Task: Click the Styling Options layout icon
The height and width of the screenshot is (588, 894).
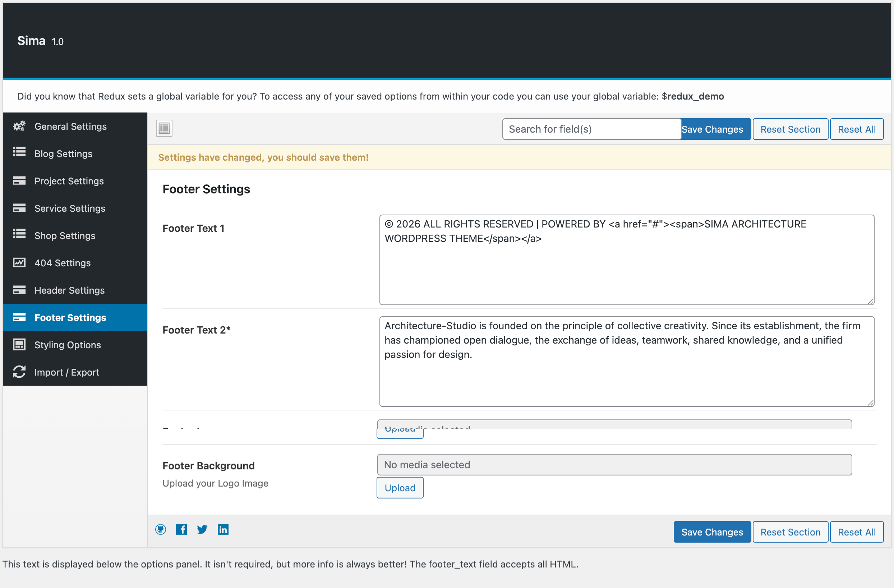Action: [x=19, y=345]
